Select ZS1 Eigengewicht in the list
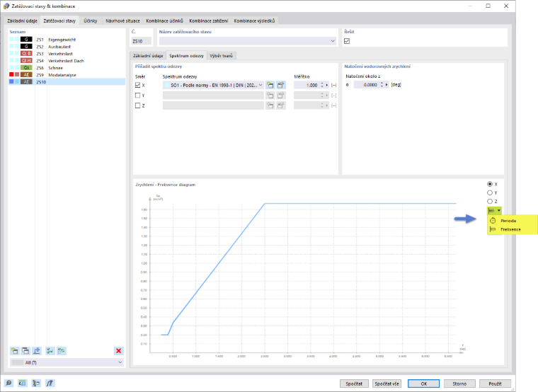The image size is (538, 392). (67, 40)
